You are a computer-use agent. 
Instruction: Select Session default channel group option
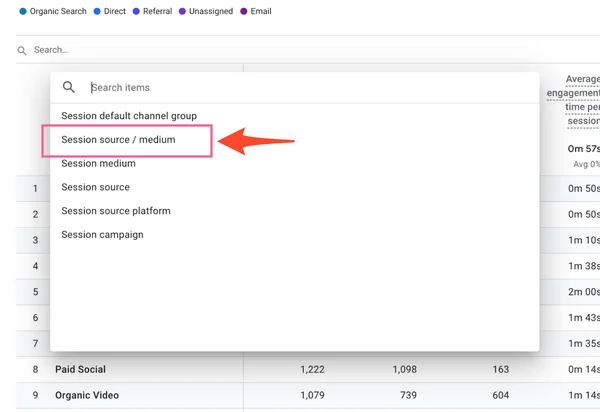(129, 116)
